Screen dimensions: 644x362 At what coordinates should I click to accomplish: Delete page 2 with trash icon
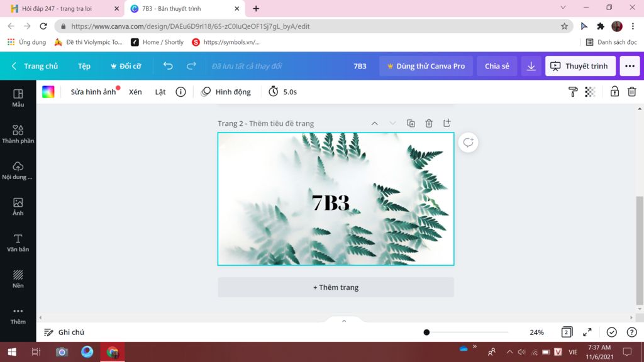pos(429,123)
